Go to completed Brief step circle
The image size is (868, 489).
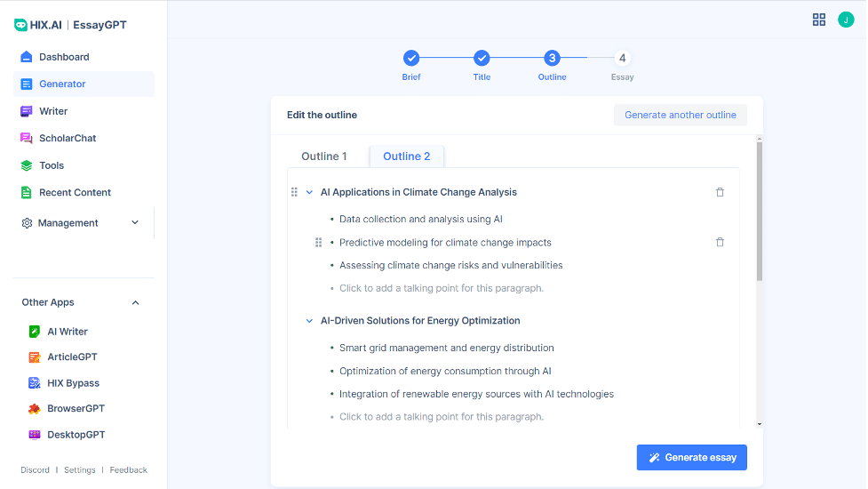coord(411,58)
